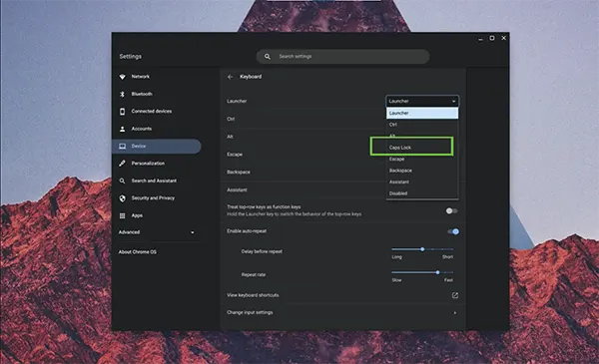This screenshot has width=599, height=364.
Task: Click Change input settings row
Action: coord(342,312)
